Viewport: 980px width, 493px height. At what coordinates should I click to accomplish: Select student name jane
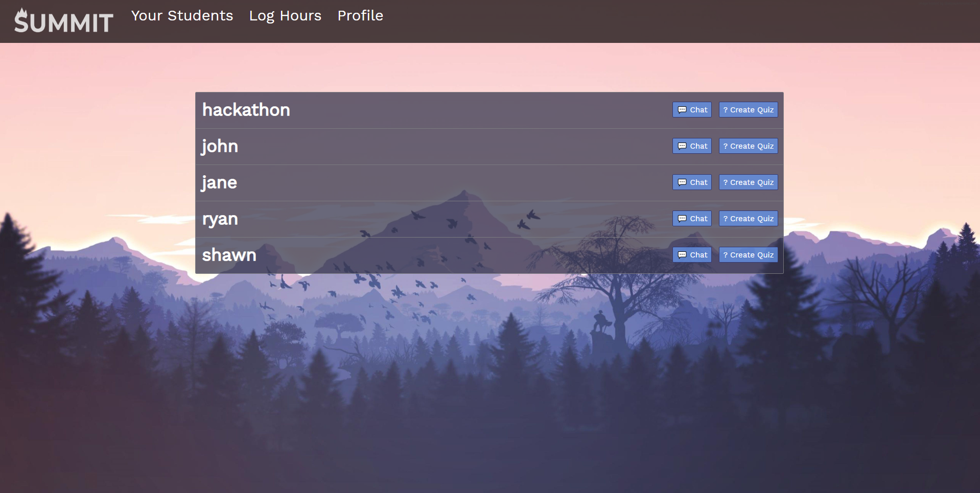(x=219, y=183)
